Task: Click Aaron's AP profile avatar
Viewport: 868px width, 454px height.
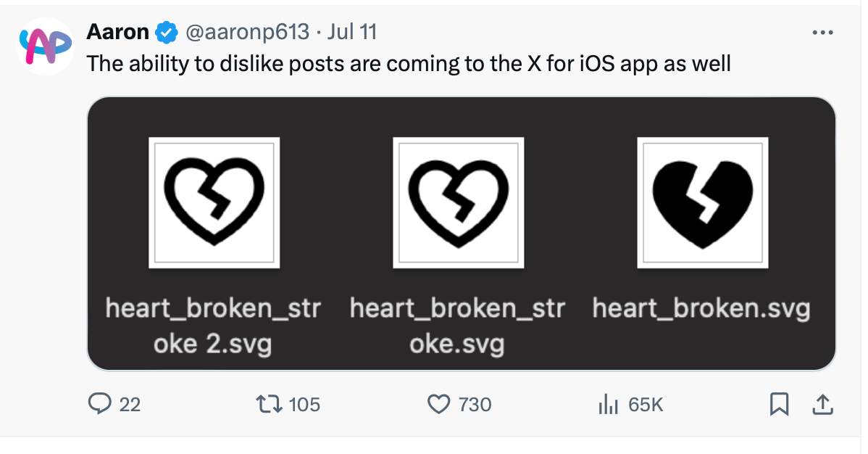Action: [46, 46]
